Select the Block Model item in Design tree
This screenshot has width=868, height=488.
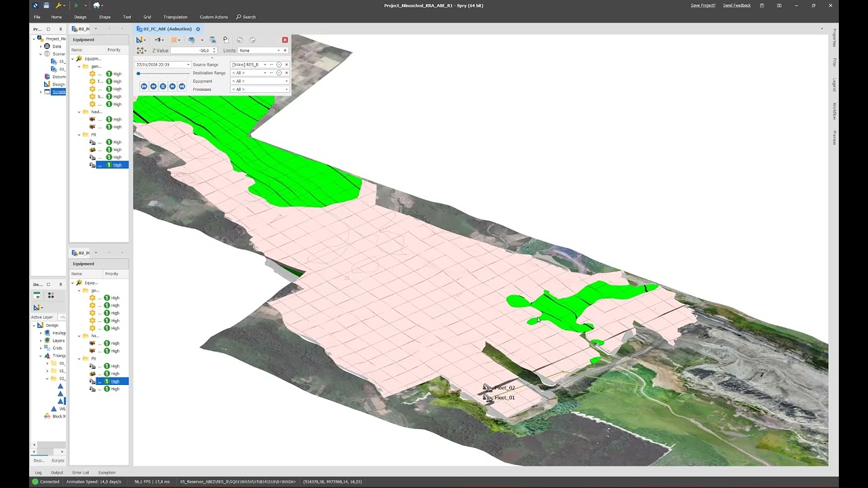59,416
